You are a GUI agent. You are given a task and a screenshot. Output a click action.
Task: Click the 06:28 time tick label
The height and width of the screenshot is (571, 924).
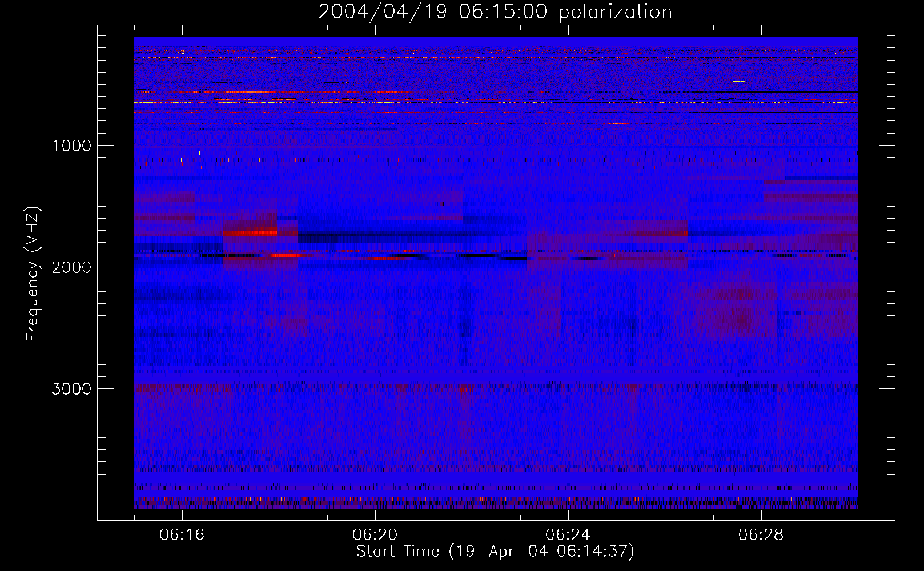761,535
